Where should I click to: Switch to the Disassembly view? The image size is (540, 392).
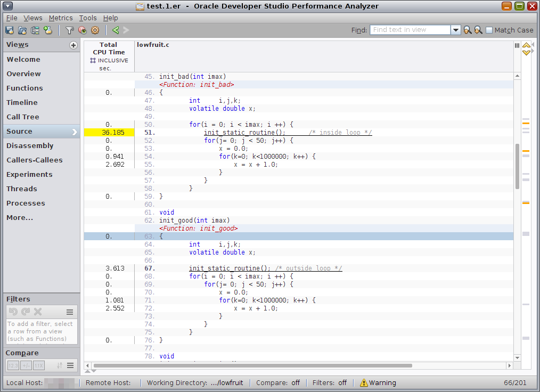[30, 146]
